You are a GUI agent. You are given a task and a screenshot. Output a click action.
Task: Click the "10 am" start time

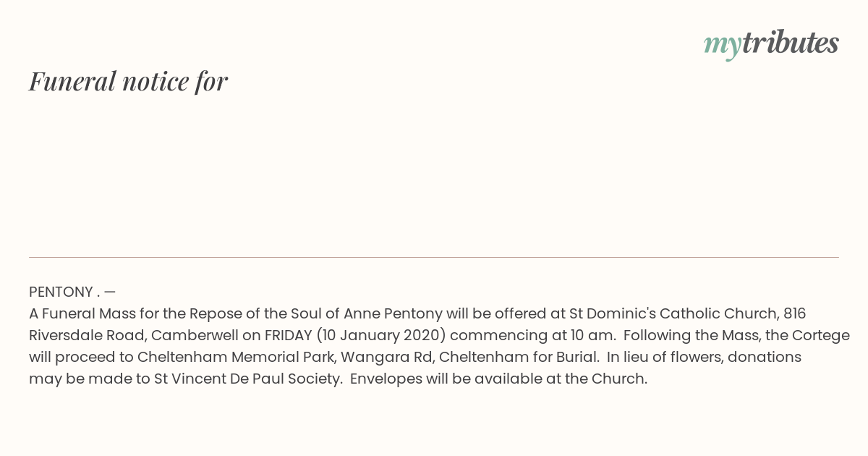coord(590,335)
